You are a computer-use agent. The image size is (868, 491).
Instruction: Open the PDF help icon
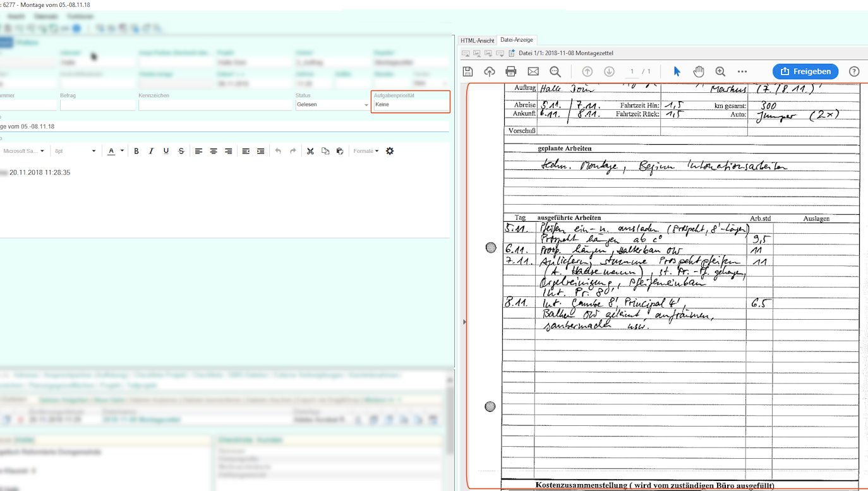click(854, 71)
